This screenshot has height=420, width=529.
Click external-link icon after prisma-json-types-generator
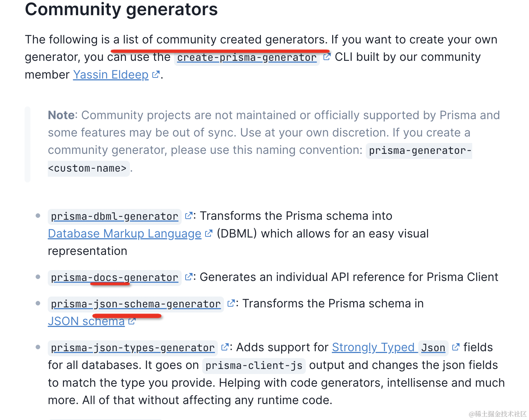point(225,347)
